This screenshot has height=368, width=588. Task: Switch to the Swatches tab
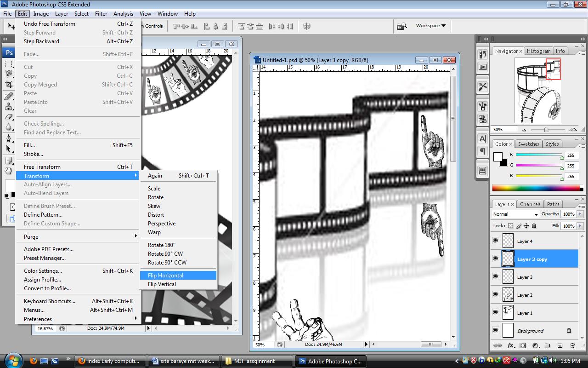point(528,144)
